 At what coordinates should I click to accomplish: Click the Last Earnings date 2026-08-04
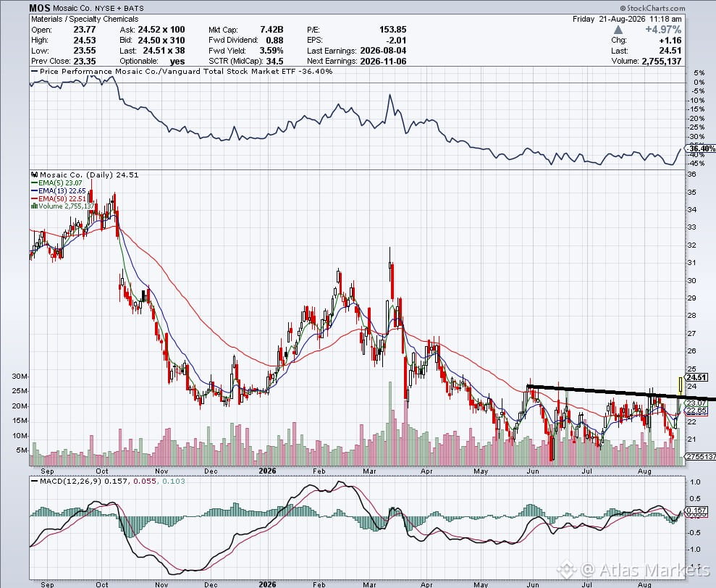pos(383,51)
